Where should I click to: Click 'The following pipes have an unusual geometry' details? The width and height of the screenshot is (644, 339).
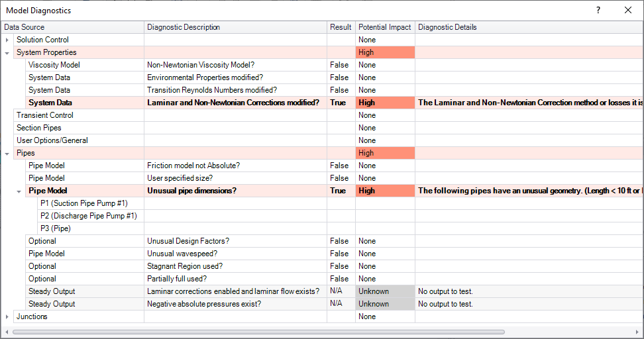click(530, 191)
